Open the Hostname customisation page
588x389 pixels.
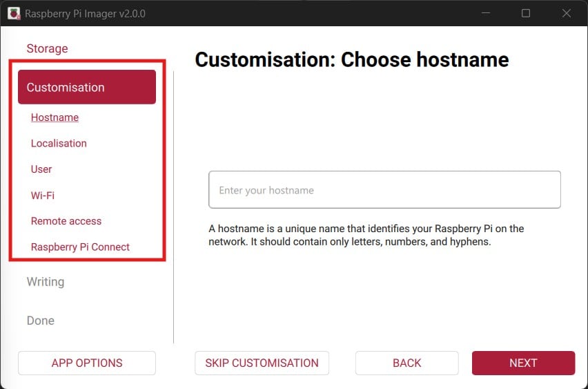tap(55, 117)
